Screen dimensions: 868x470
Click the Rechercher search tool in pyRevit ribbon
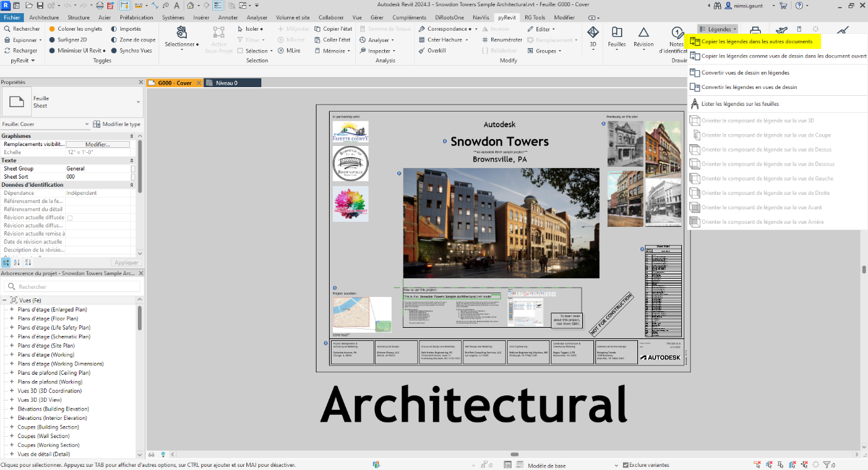pos(21,29)
